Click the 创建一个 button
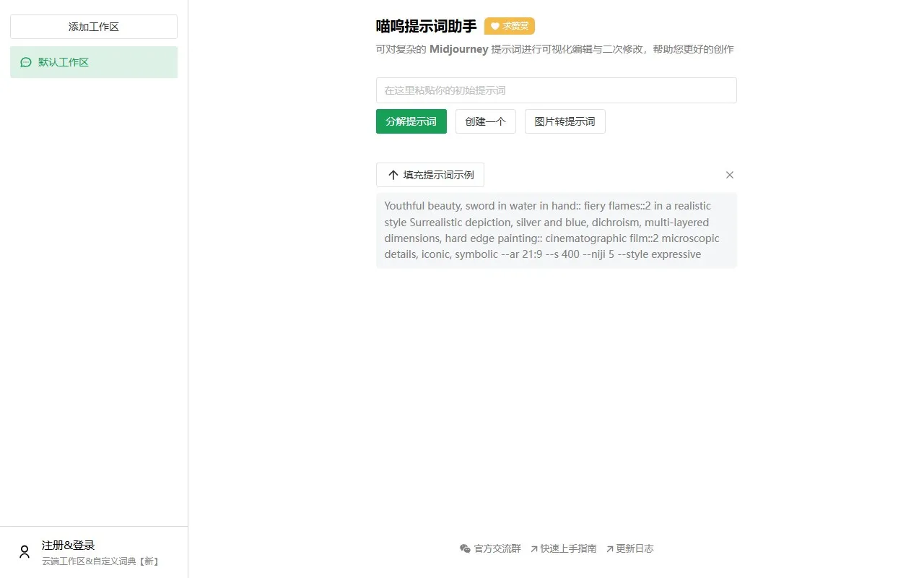Viewport: 924px width, 578px height. (485, 121)
